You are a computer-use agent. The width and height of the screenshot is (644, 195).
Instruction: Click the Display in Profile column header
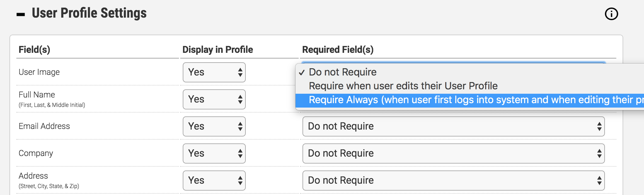[x=218, y=50]
